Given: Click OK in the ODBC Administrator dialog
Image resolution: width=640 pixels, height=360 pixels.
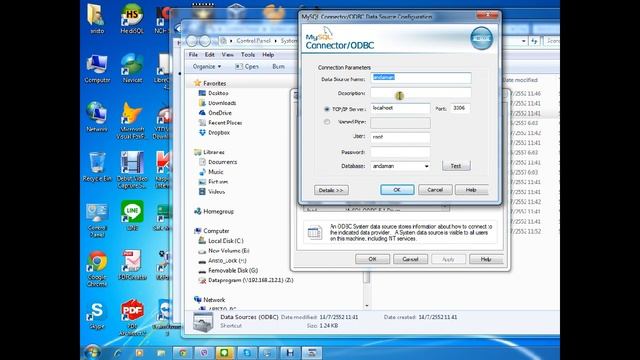Looking at the screenshot, I should (x=372, y=259).
